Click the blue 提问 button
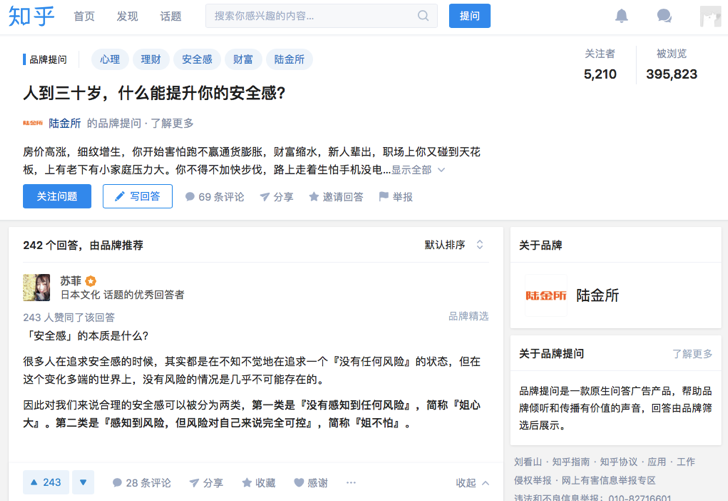 [469, 16]
